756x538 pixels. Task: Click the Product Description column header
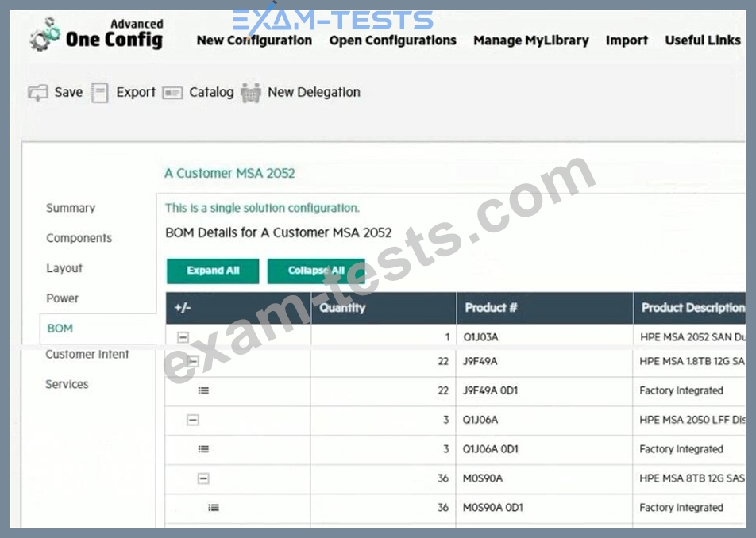pyautogui.click(x=690, y=308)
